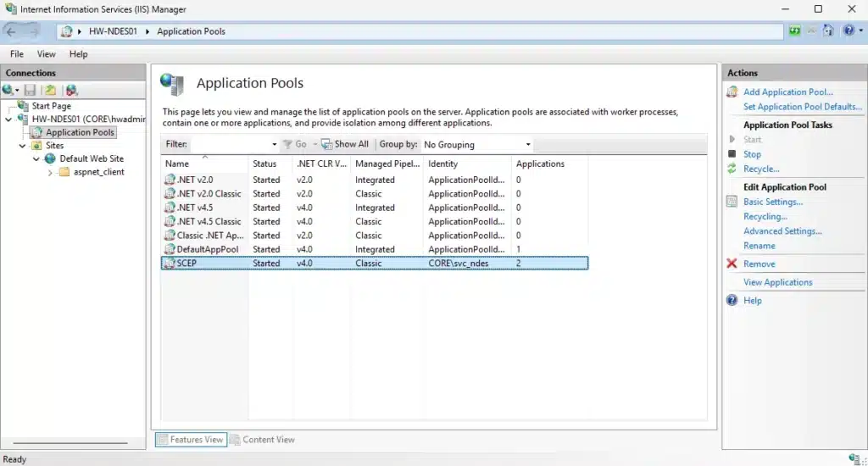Sort the list by Identity column header
This screenshot has height=466, width=868.
(443, 164)
